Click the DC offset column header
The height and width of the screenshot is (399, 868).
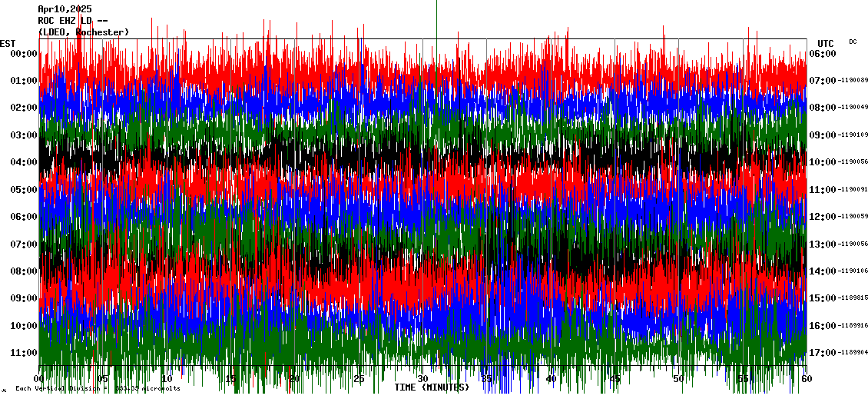[853, 42]
